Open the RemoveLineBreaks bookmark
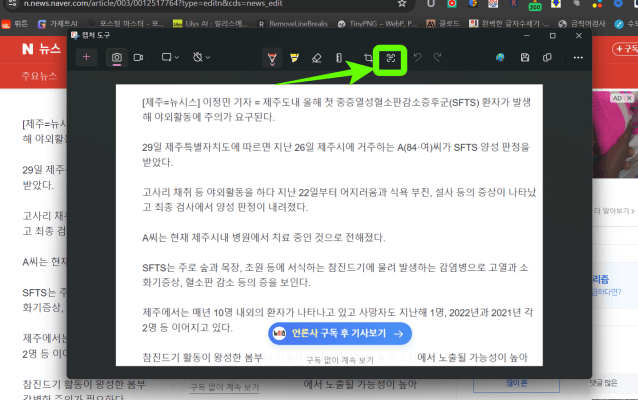This screenshot has height=400, width=638. click(293, 24)
